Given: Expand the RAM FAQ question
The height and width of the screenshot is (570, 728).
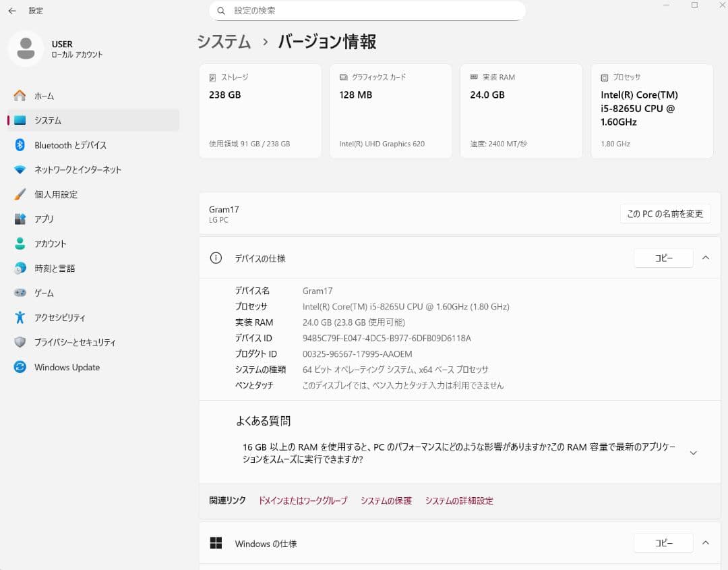Looking at the screenshot, I should click(693, 453).
